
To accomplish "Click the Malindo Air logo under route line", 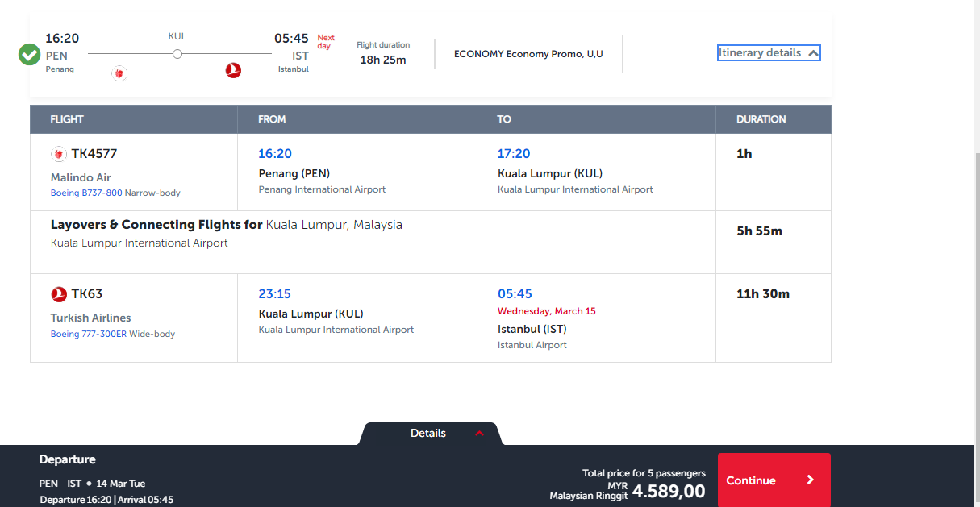I will (x=120, y=73).
